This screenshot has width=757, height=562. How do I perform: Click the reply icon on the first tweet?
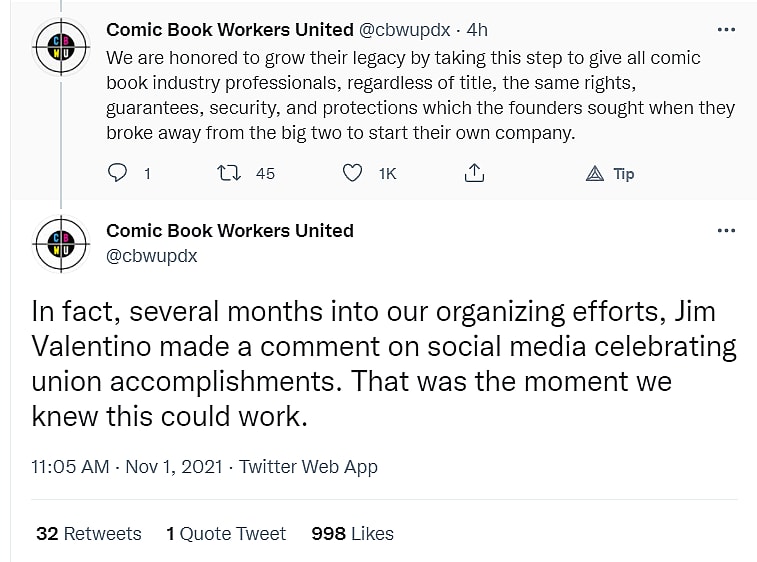(118, 173)
